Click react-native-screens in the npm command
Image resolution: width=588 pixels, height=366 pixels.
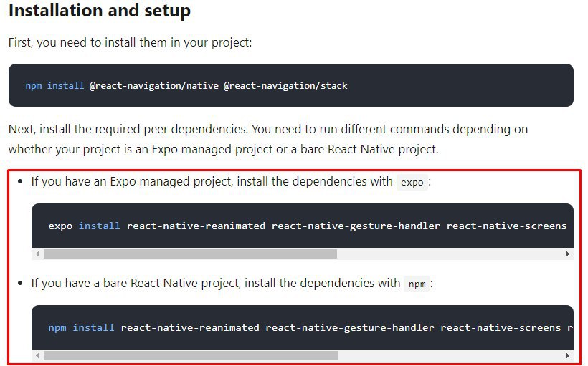(501, 327)
